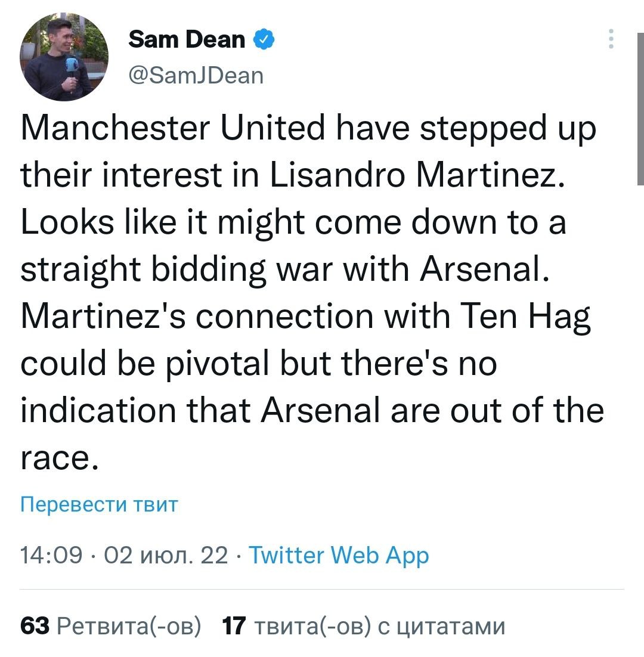Click 'Manchester United' at the tweet start

168,129
